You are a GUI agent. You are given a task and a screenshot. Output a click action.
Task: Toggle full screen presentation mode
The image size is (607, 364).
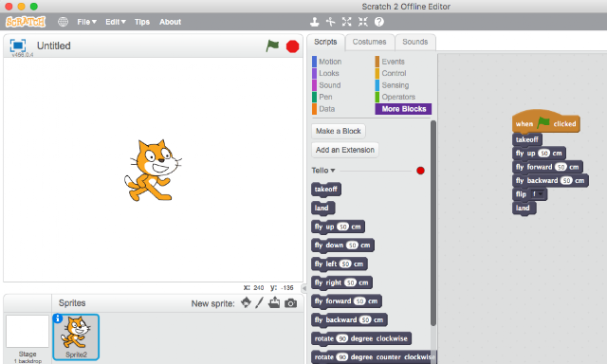(18, 45)
